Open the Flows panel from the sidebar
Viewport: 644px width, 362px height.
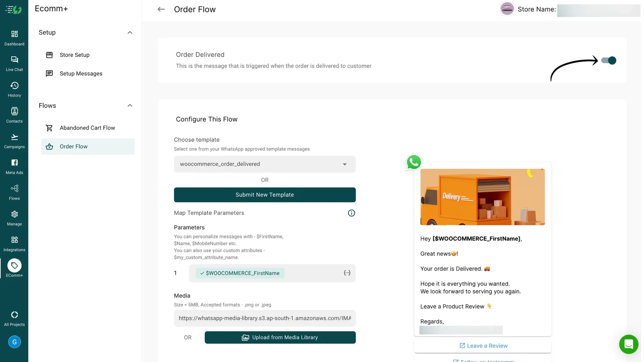[14, 192]
